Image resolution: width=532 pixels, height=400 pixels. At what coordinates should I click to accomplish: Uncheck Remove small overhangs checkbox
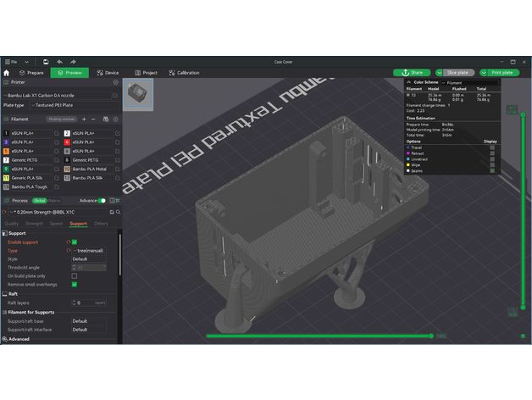click(x=75, y=285)
